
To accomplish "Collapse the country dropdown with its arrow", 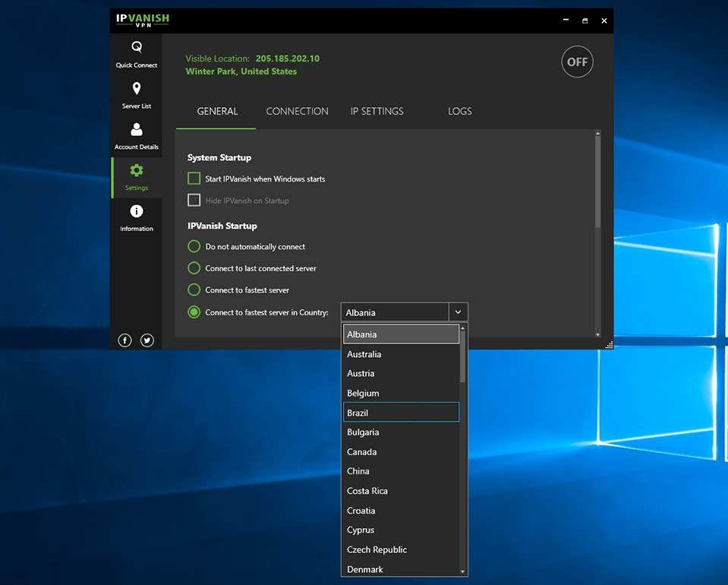I will [x=459, y=312].
